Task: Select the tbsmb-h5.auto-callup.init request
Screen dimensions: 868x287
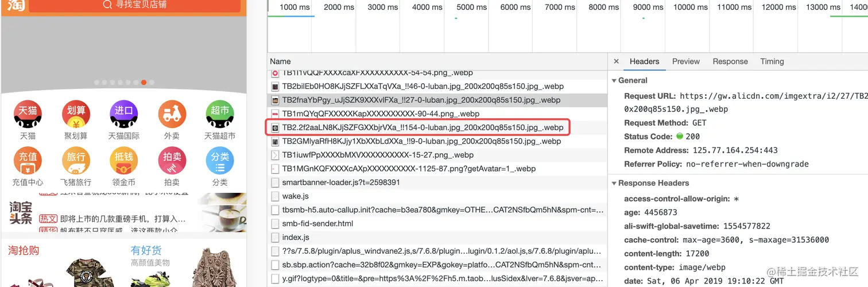Action: tap(438, 210)
